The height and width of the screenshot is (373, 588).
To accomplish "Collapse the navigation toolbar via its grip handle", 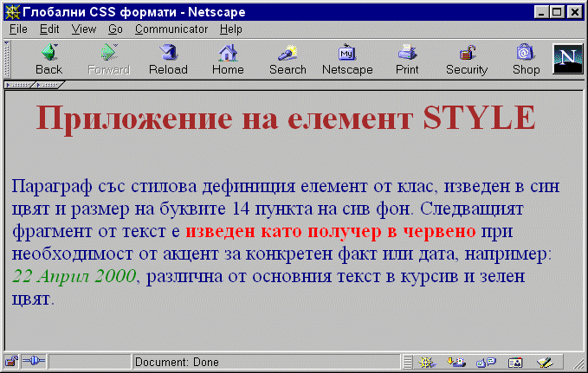I will coord(7,59).
